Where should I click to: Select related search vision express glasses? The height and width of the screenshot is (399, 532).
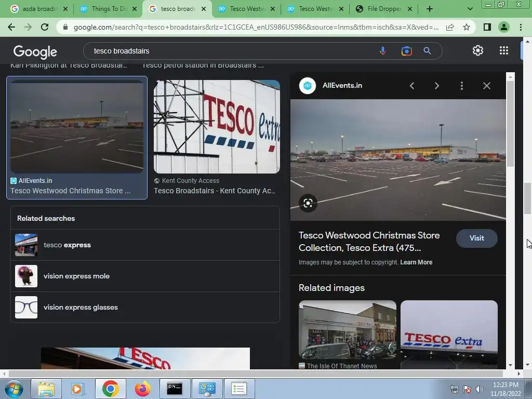145,308
